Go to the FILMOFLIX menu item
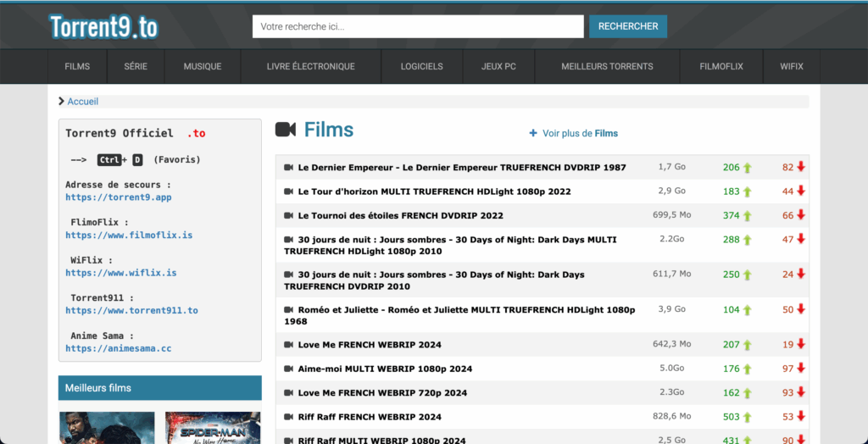Screen dimensions: 868x444 tap(722, 66)
